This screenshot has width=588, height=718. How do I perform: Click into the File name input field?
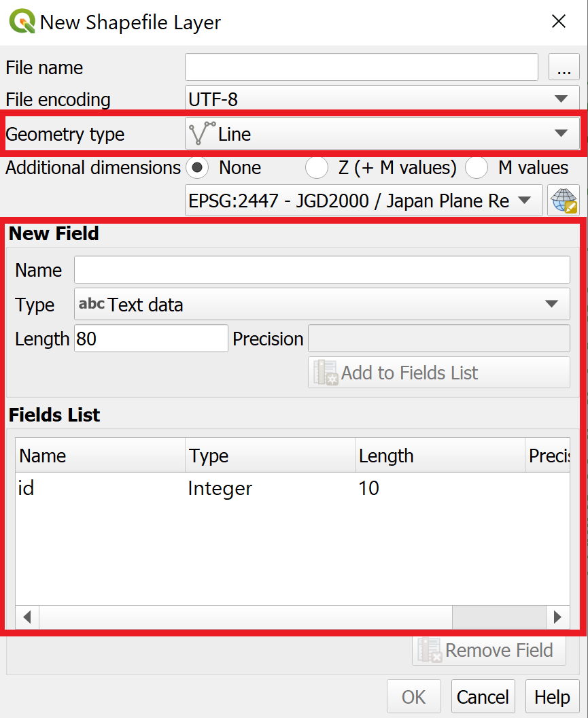[362, 67]
